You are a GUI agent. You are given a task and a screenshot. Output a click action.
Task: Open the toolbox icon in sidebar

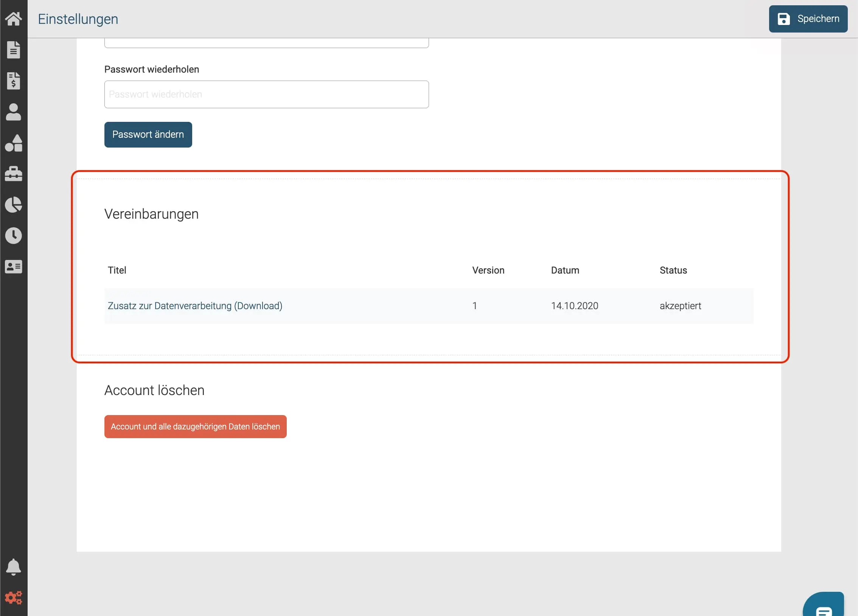(x=14, y=174)
